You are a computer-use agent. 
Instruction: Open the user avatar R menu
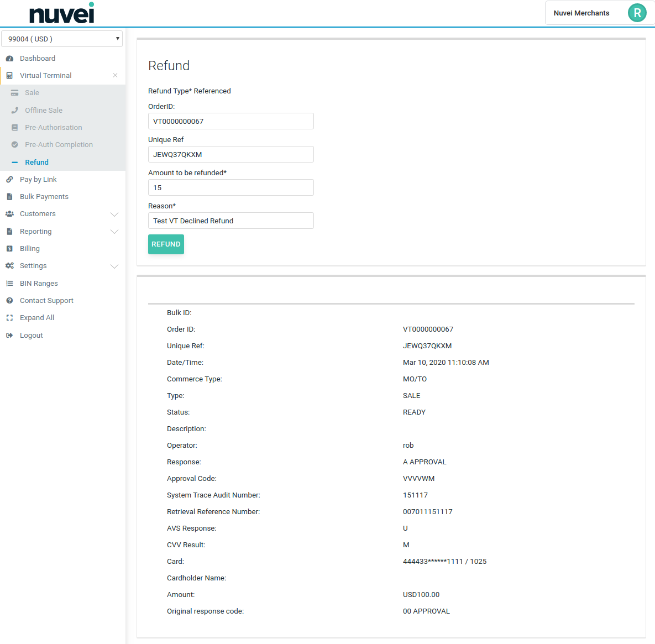pos(637,13)
